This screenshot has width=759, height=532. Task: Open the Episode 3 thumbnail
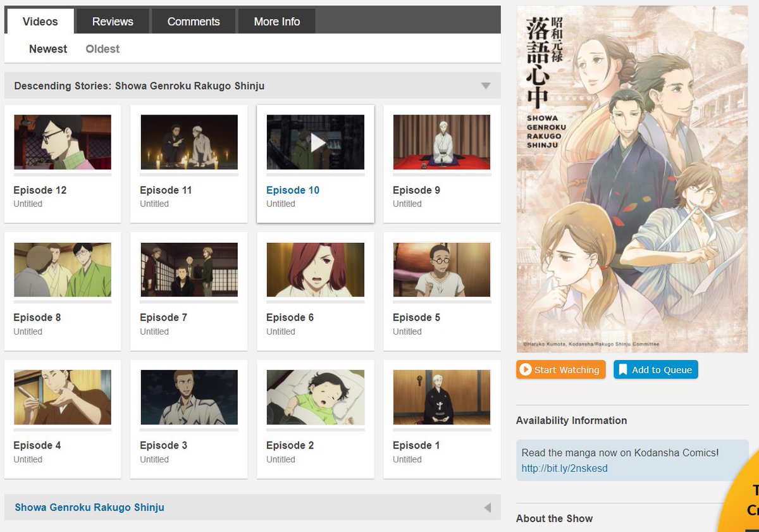pos(189,397)
